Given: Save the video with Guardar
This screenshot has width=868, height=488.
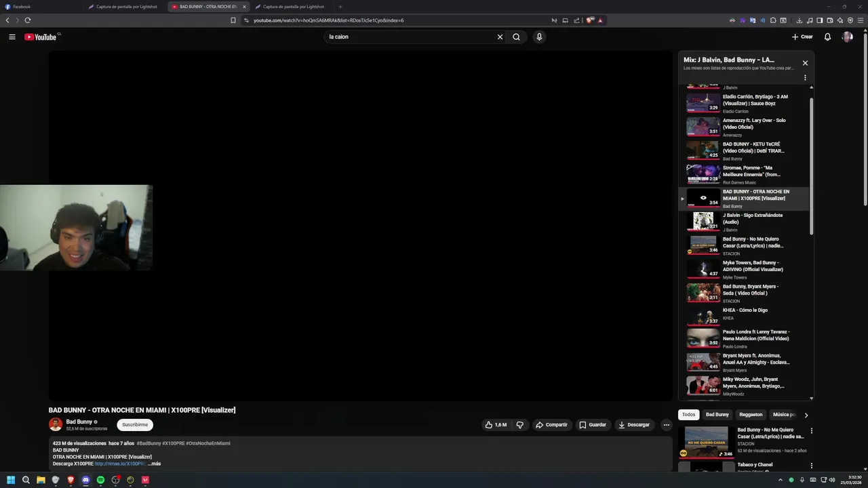Looking at the screenshot, I should (593, 425).
